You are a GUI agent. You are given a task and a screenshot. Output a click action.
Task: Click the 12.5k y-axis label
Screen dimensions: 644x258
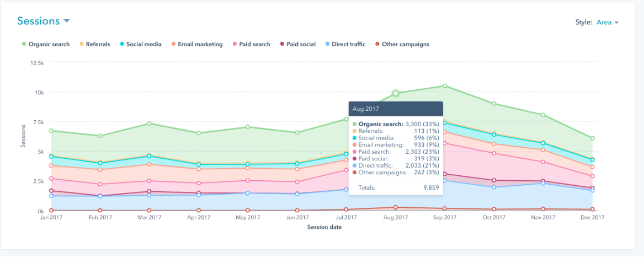tap(36, 63)
